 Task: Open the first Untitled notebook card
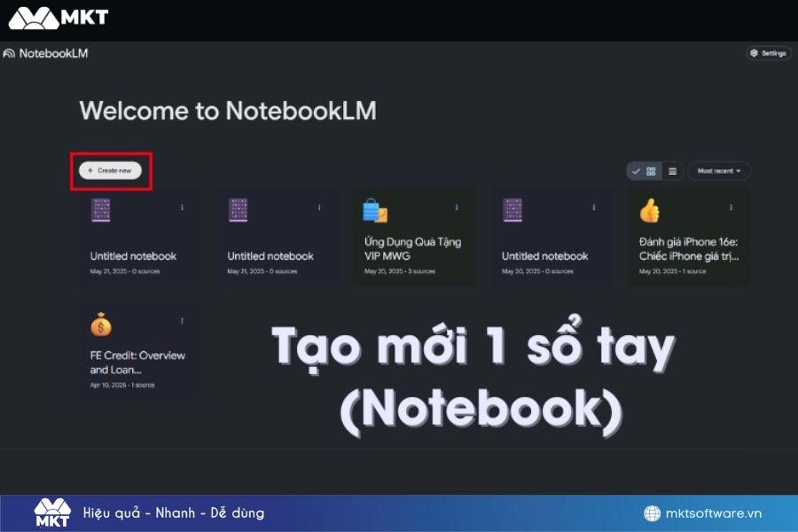pyautogui.click(x=133, y=256)
